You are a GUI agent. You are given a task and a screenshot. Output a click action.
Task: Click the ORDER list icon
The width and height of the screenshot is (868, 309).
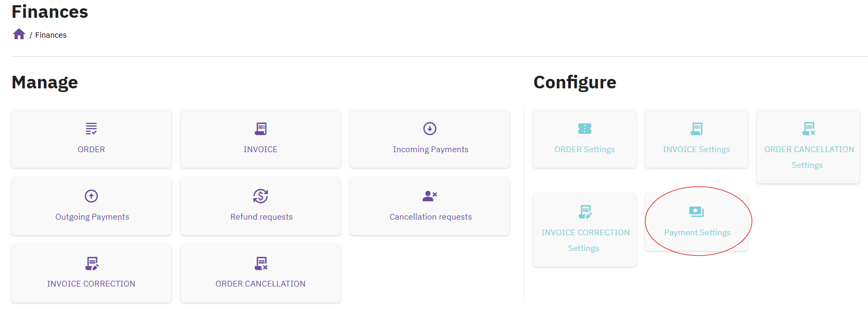91,129
